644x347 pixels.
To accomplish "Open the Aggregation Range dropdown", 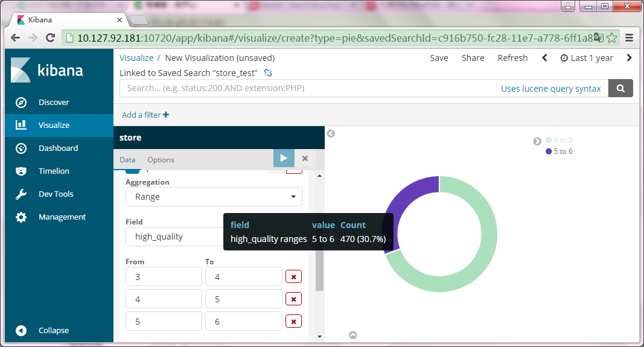I will [214, 197].
